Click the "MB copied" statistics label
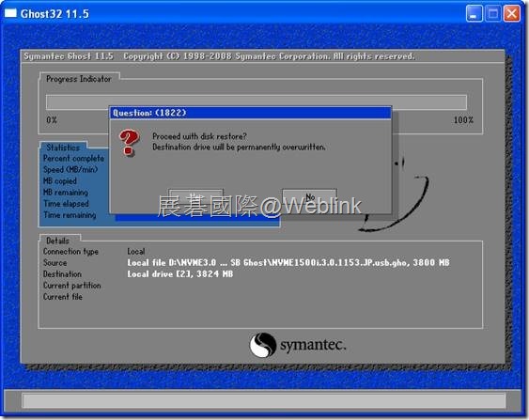Screen dimensions: 529x420 pyautogui.click(x=60, y=180)
